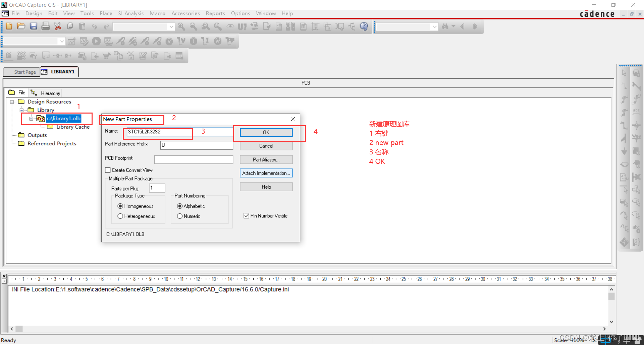Close the New Part Properties dialog

pyautogui.click(x=293, y=119)
